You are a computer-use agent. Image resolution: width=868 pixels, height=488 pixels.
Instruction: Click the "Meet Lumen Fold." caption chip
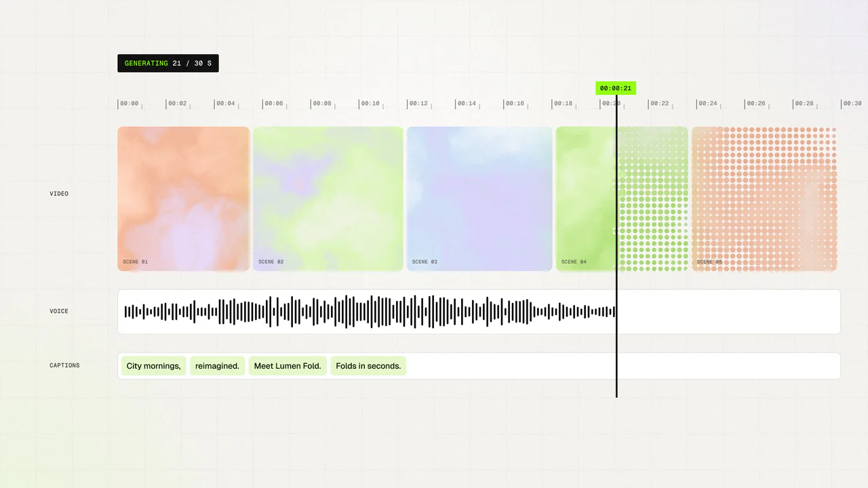288,366
